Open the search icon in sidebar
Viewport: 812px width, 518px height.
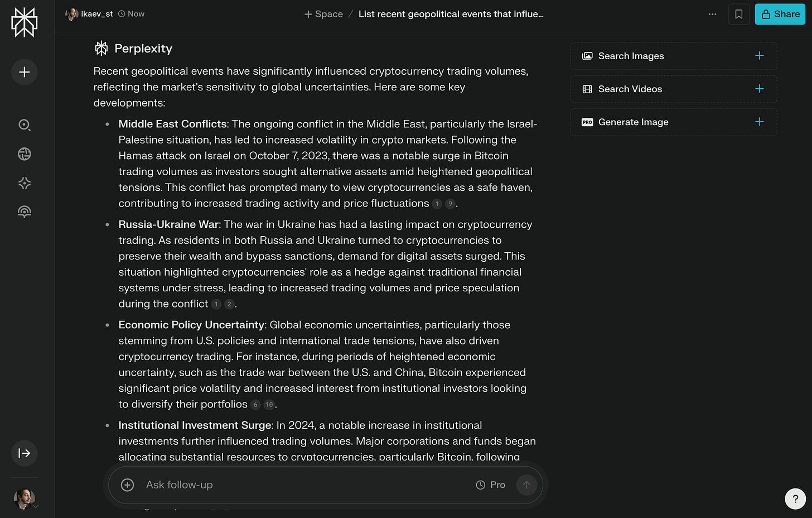(x=25, y=125)
